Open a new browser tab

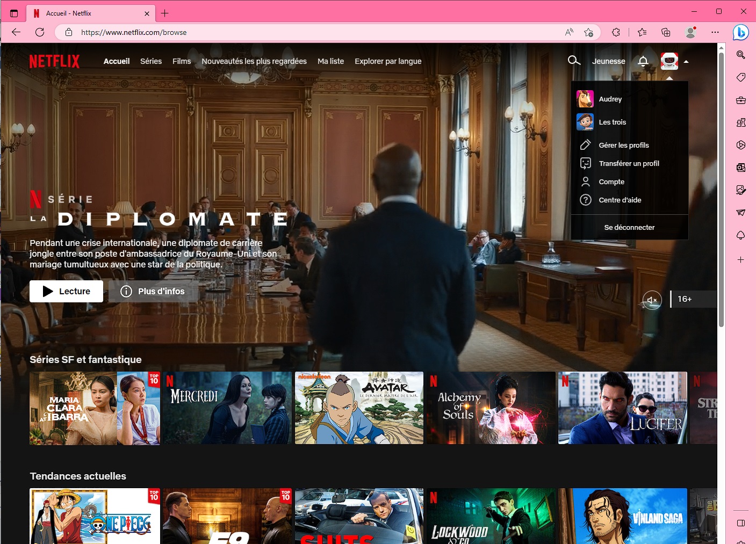pyautogui.click(x=165, y=13)
